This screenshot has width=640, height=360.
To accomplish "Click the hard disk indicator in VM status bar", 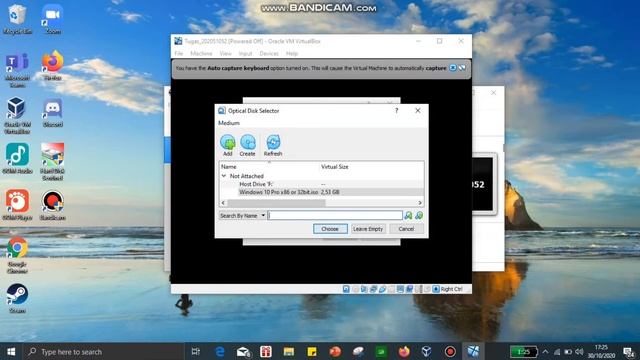I will click(x=346, y=289).
